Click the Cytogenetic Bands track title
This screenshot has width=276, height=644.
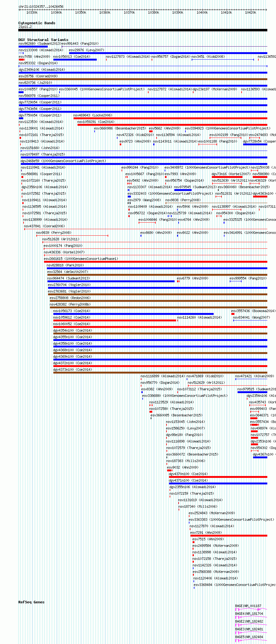pos(37,23)
